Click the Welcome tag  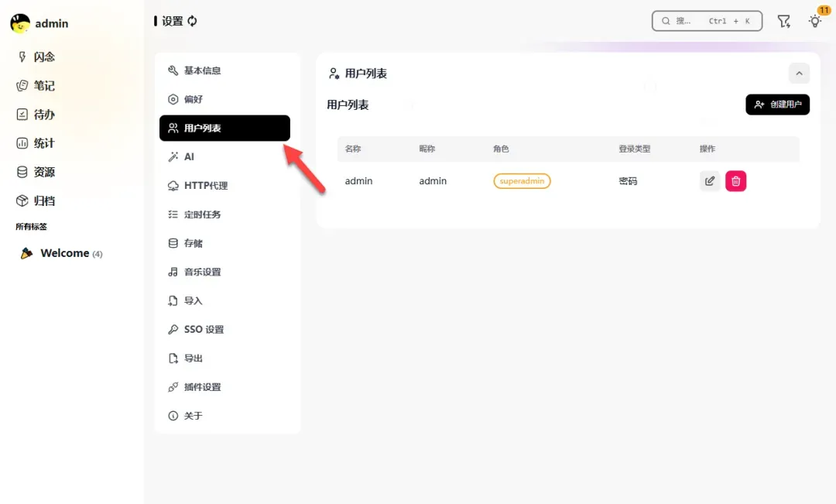[x=64, y=253]
